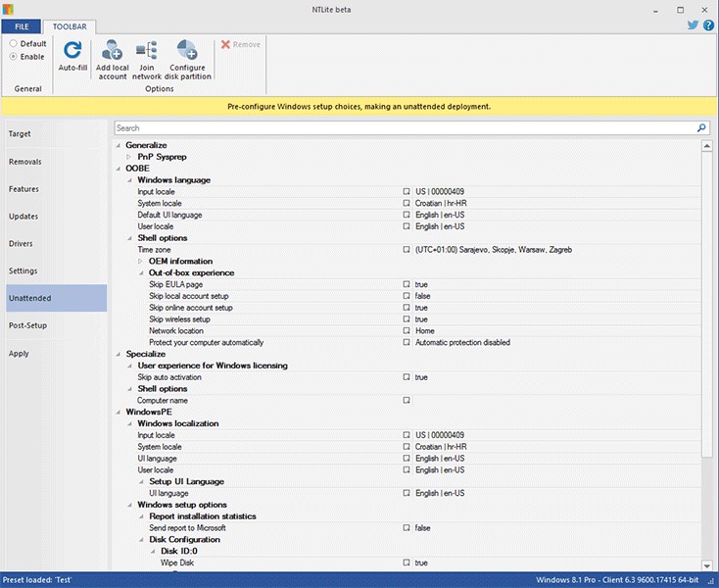719x588 pixels.
Task: Click the search magnifier icon
Action: click(701, 128)
